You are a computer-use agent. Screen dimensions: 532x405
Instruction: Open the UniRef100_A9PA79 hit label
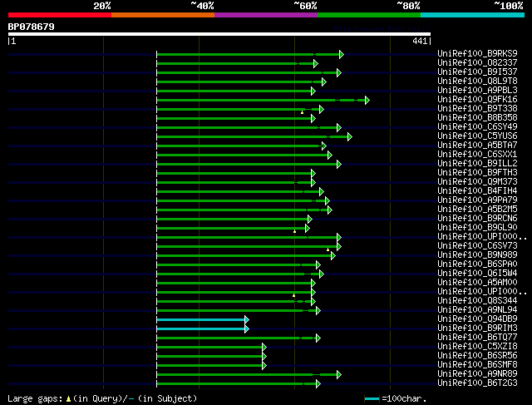(477, 200)
